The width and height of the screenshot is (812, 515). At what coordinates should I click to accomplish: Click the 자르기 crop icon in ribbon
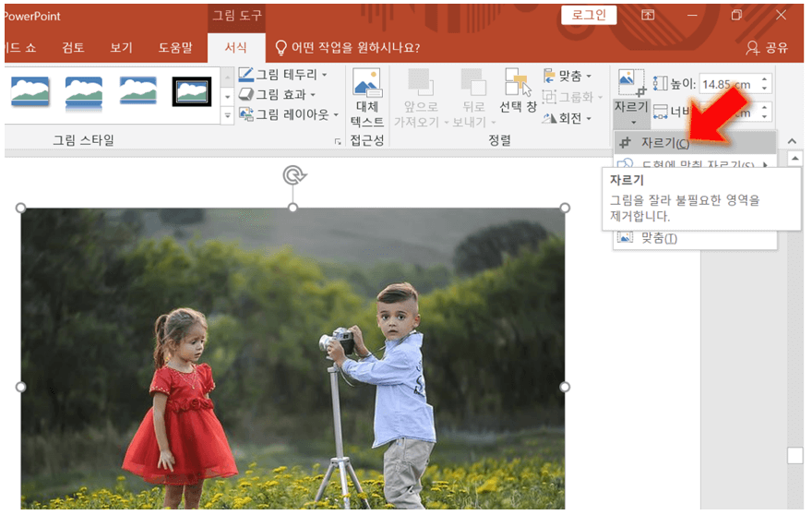tap(632, 82)
